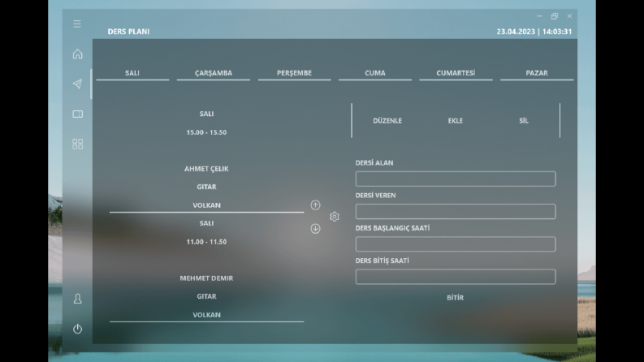Open the four-squares grid icon in sidebar
The height and width of the screenshot is (362, 644).
click(x=77, y=144)
